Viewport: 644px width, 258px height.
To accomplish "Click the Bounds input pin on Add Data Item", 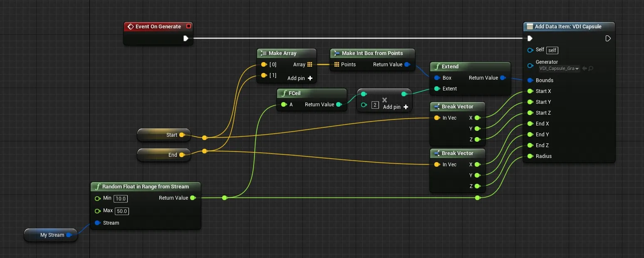I will [530, 80].
